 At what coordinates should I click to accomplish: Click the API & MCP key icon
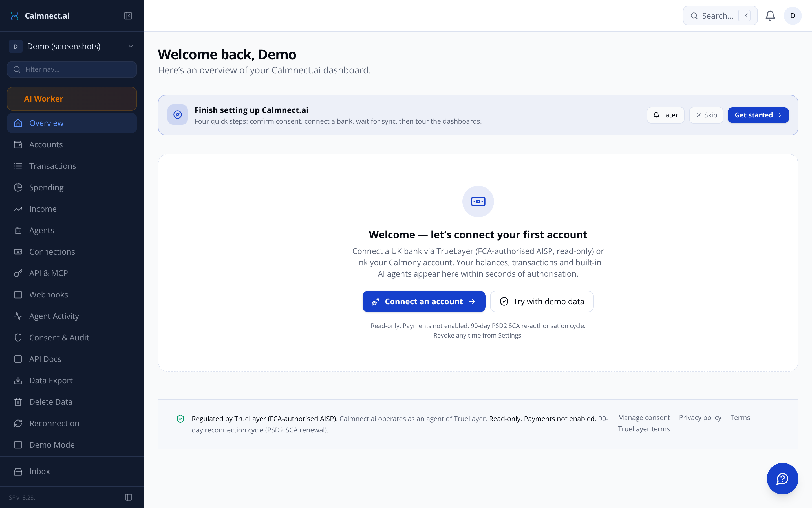18,273
